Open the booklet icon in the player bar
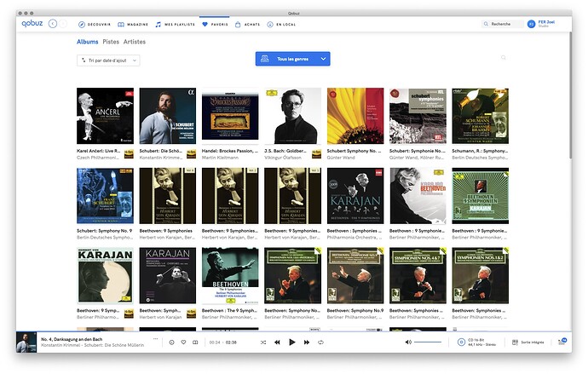This screenshot has height=374, width=588. pyautogui.click(x=195, y=342)
